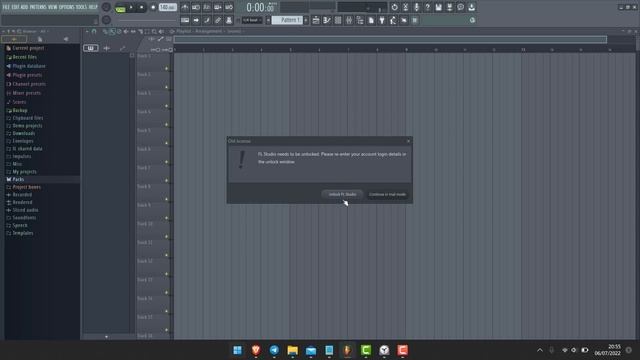Open the HELP menu

(x=93, y=7)
